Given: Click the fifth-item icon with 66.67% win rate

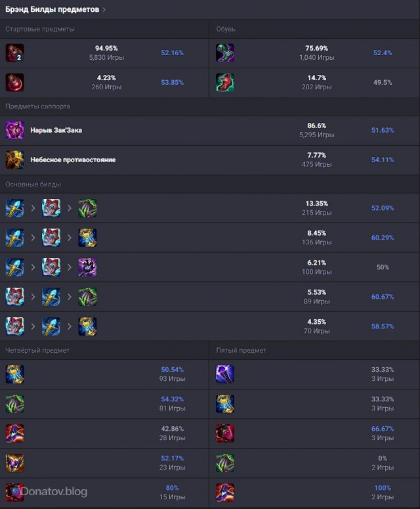Looking at the screenshot, I should pyautogui.click(x=225, y=433).
